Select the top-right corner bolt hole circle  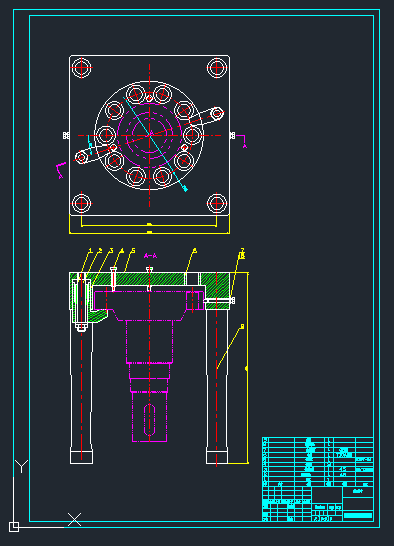coord(217,68)
